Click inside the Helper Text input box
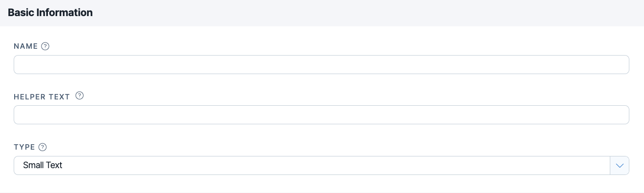The image size is (644, 193). click(321, 115)
